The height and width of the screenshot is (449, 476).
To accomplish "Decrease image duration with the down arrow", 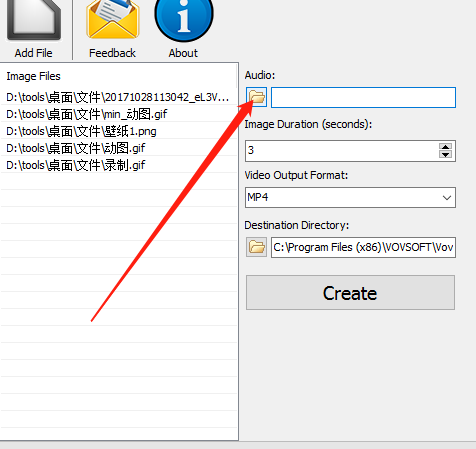I will click(445, 154).
